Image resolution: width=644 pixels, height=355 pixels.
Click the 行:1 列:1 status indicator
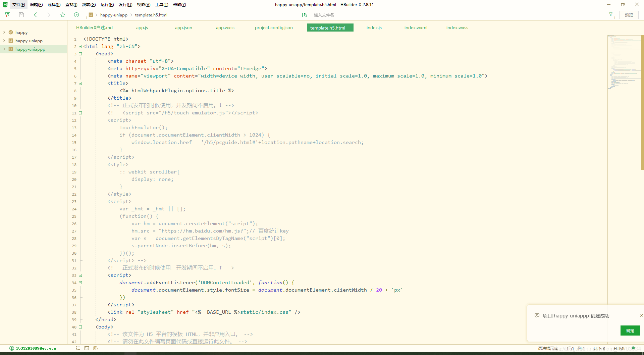coord(576,348)
